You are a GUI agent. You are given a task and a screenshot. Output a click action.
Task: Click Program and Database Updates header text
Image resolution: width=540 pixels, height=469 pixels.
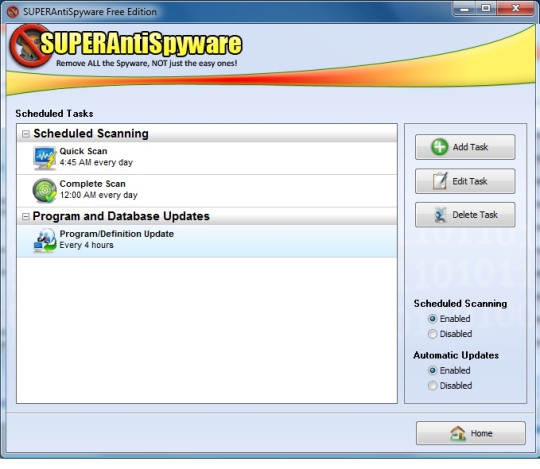[x=121, y=216]
